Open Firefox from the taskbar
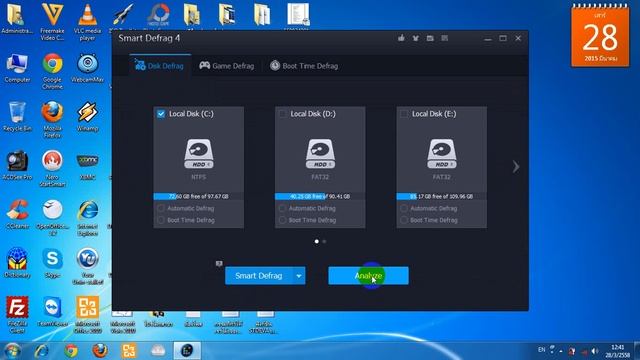The image size is (640, 360). pyautogui.click(x=100, y=351)
